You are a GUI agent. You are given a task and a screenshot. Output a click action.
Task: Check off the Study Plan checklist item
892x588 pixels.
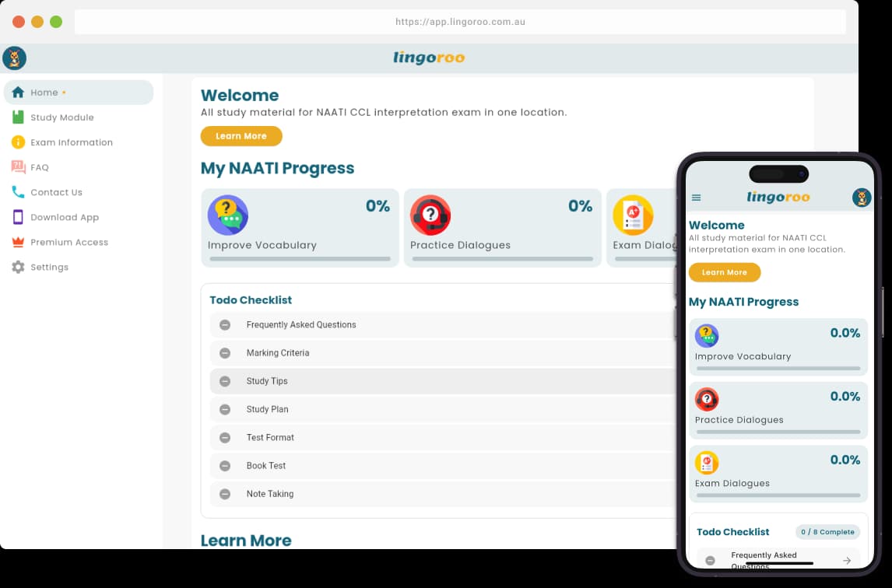click(x=225, y=409)
